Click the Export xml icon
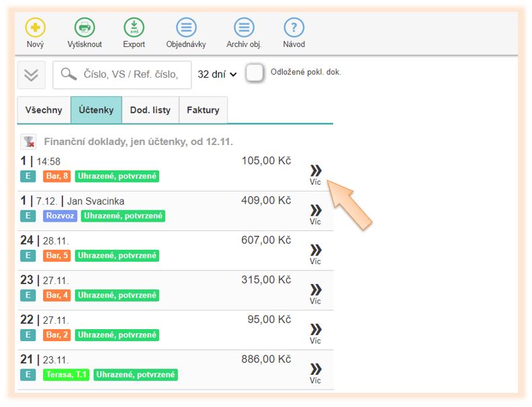Viewport: 532px width, 407px height. pyautogui.click(x=134, y=28)
